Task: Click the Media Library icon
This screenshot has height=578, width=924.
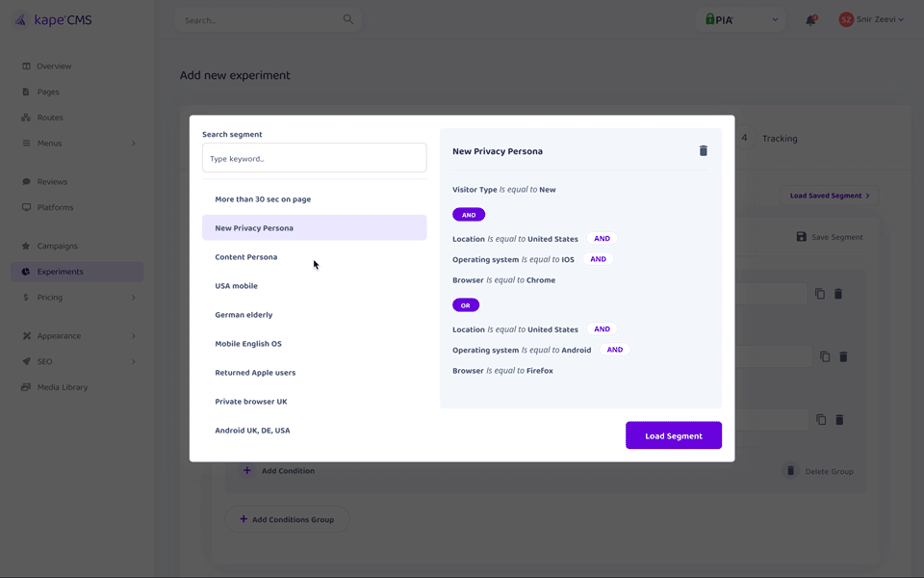Action: pyautogui.click(x=26, y=387)
